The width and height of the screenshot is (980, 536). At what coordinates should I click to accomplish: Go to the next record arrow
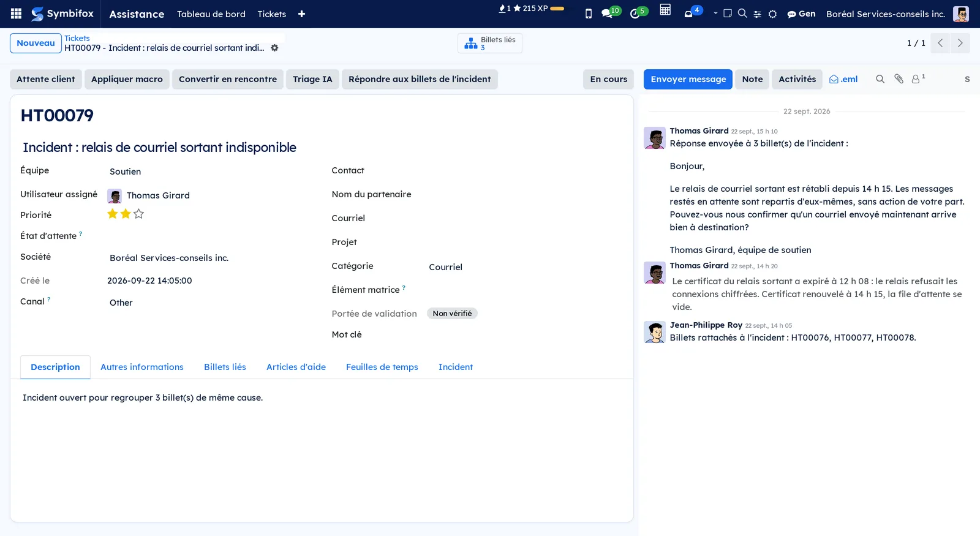pyautogui.click(x=960, y=43)
